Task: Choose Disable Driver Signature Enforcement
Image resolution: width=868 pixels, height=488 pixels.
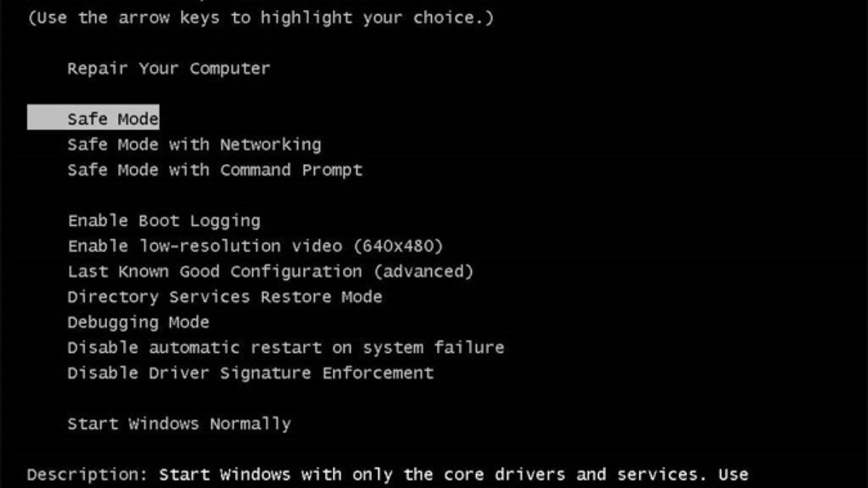Action: click(x=250, y=373)
